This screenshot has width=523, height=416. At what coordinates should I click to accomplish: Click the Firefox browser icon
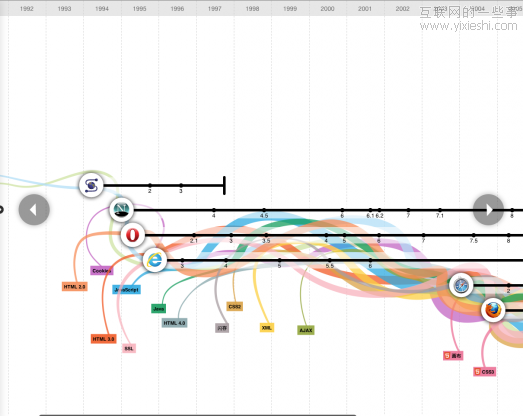(x=493, y=310)
